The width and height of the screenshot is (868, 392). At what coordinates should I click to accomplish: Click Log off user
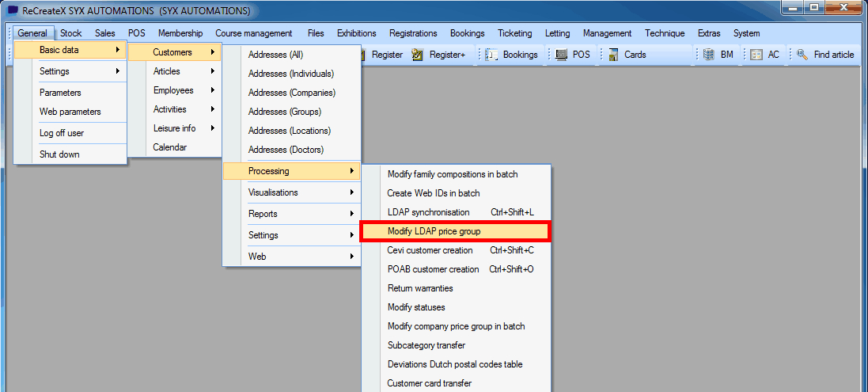point(62,133)
